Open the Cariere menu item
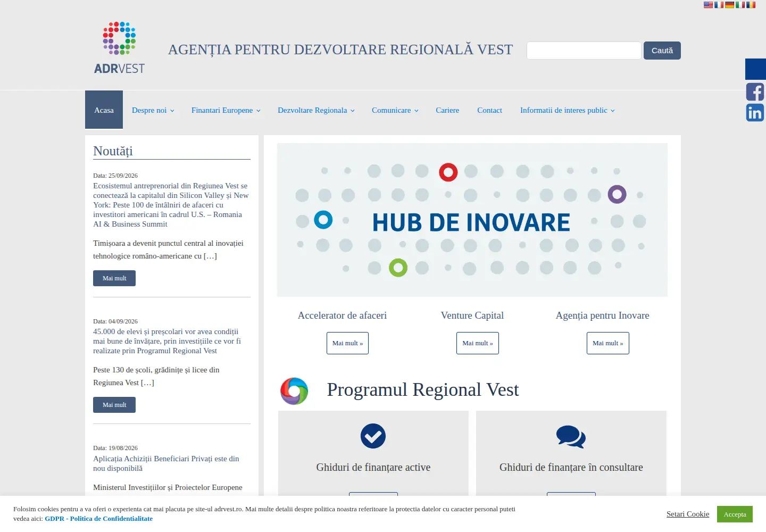This screenshot has height=532, width=766. point(447,110)
